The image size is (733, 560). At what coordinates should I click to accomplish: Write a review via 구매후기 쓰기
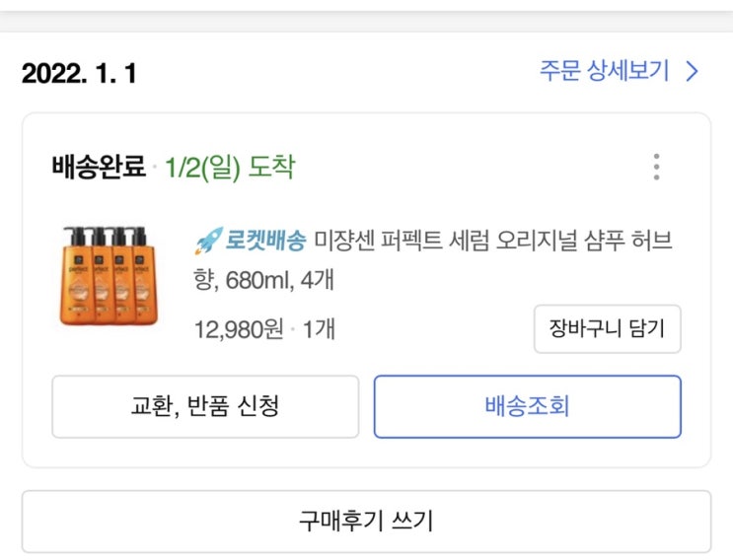pyautogui.click(x=366, y=522)
